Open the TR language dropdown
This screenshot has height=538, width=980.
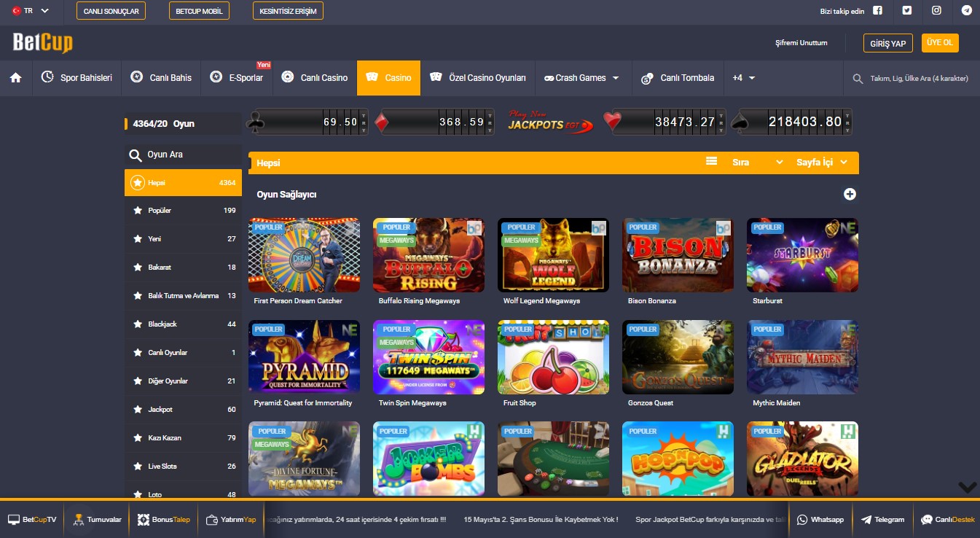pyautogui.click(x=31, y=11)
